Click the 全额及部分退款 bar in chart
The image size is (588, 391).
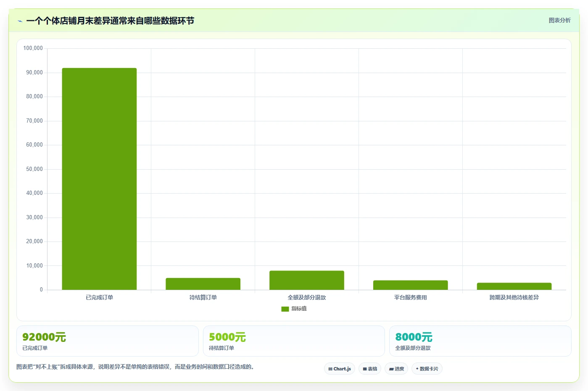(x=307, y=280)
